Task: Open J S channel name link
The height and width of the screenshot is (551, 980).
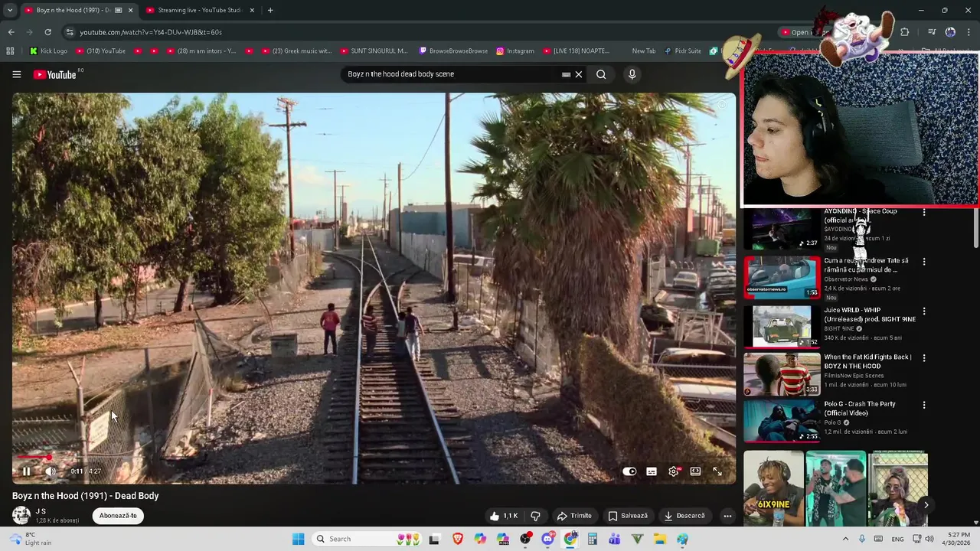Action: pos(41,511)
